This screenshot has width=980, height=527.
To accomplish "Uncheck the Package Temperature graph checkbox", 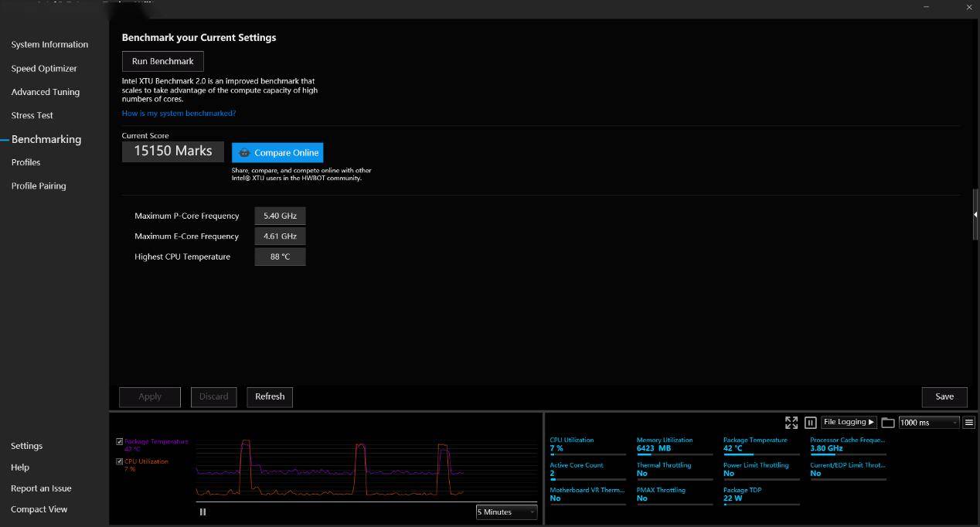I will pos(120,442).
